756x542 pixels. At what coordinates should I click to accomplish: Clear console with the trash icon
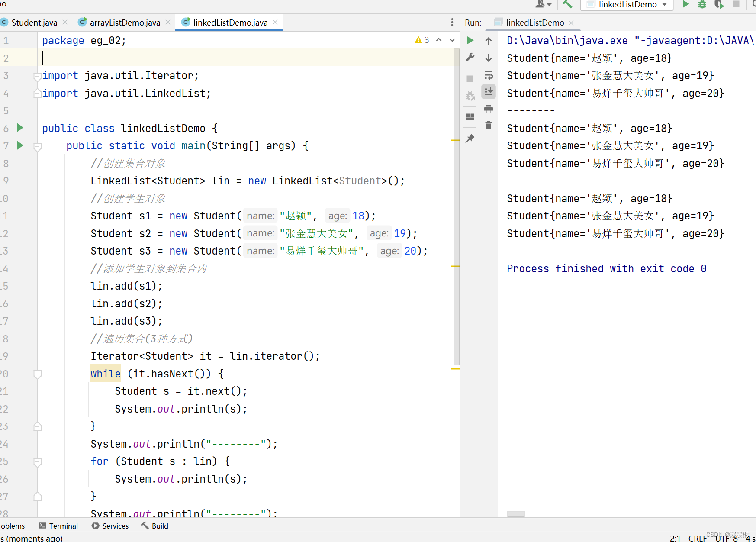tap(489, 125)
